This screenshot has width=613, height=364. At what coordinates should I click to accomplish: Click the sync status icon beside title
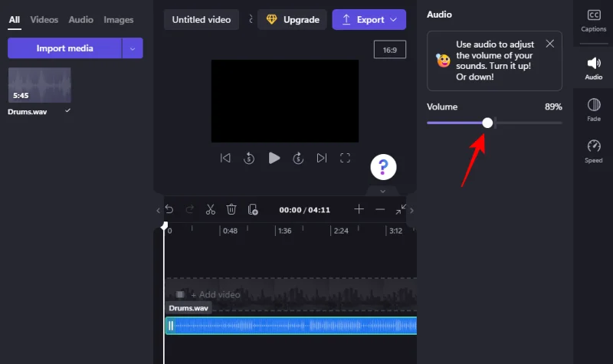[251, 19]
